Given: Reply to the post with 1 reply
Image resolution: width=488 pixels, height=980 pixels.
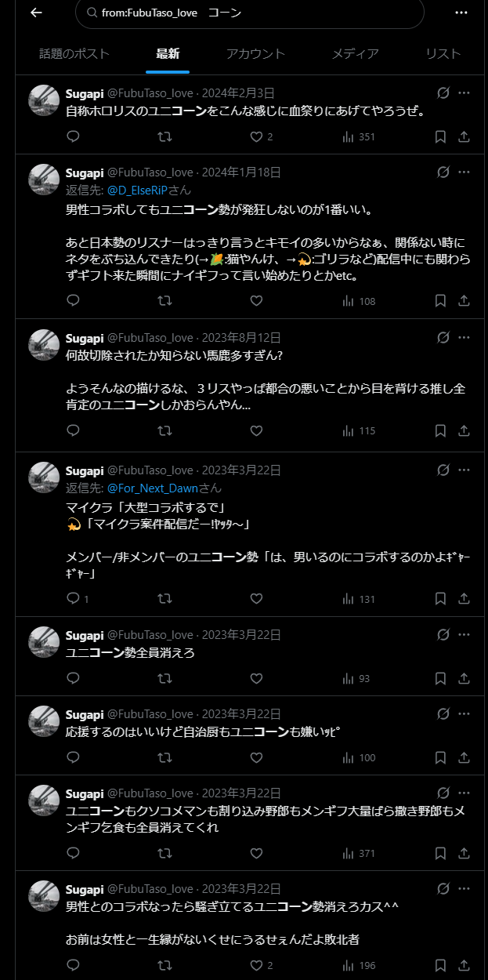Looking at the screenshot, I should point(74,598).
